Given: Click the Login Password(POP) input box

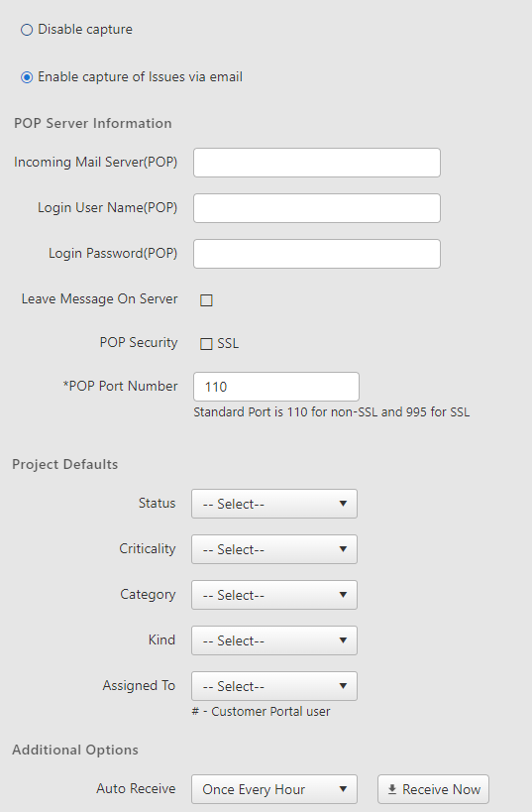Looking at the screenshot, I should pos(317,254).
